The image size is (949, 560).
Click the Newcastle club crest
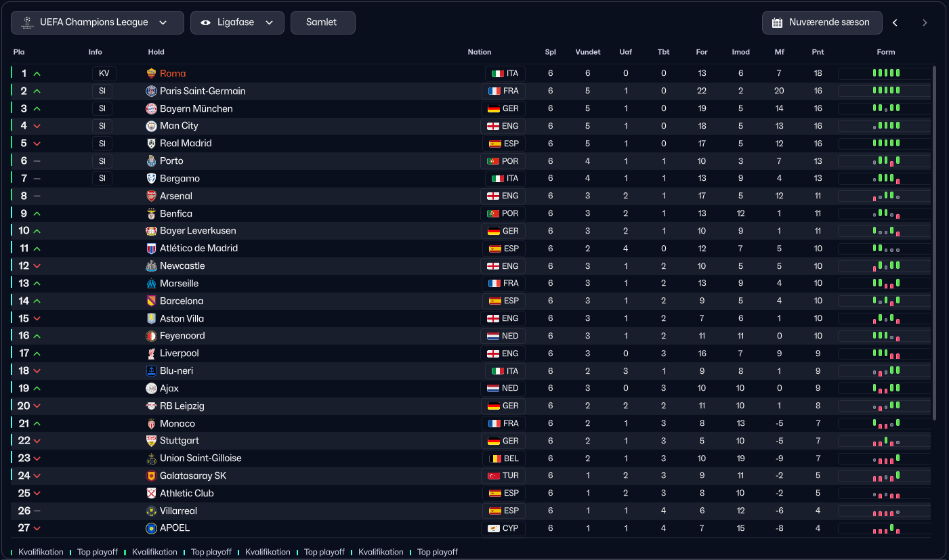[x=152, y=266]
